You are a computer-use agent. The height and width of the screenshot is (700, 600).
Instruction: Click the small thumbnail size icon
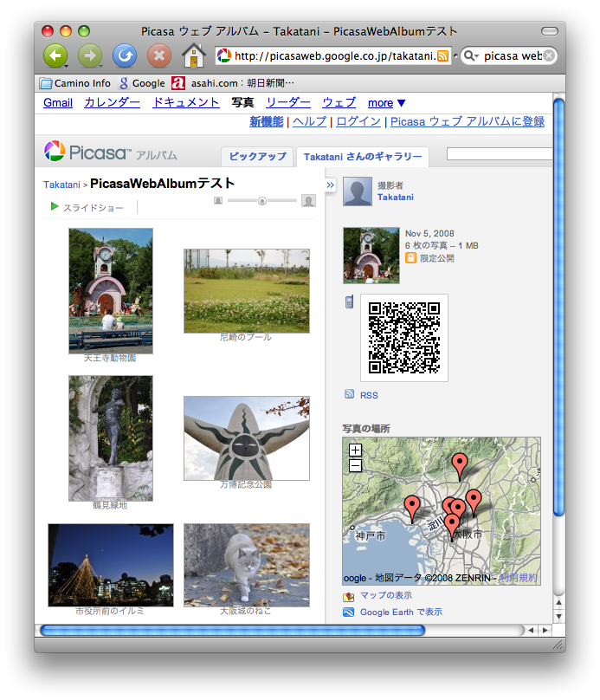[x=218, y=200]
